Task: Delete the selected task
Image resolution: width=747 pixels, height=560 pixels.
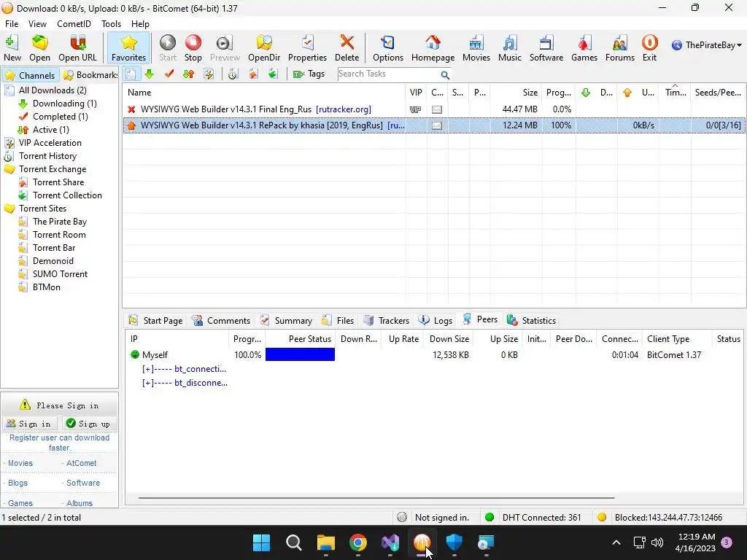Action: (347, 48)
